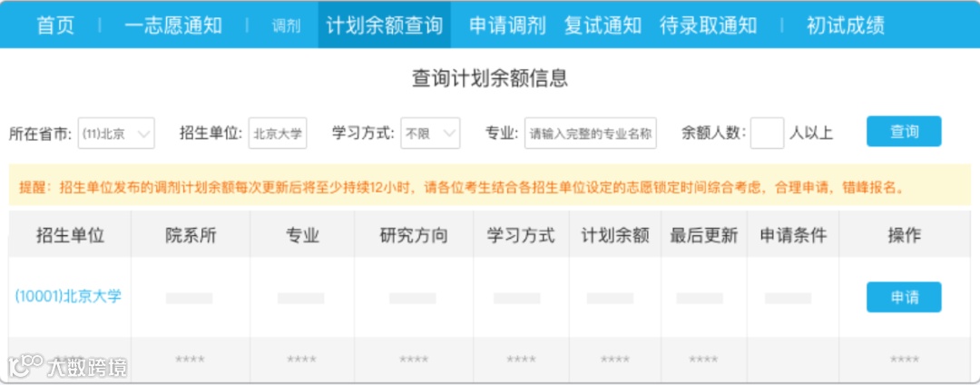The width and height of the screenshot is (980, 385).
Task: Click the 所在省市 label
Action: 41,133
